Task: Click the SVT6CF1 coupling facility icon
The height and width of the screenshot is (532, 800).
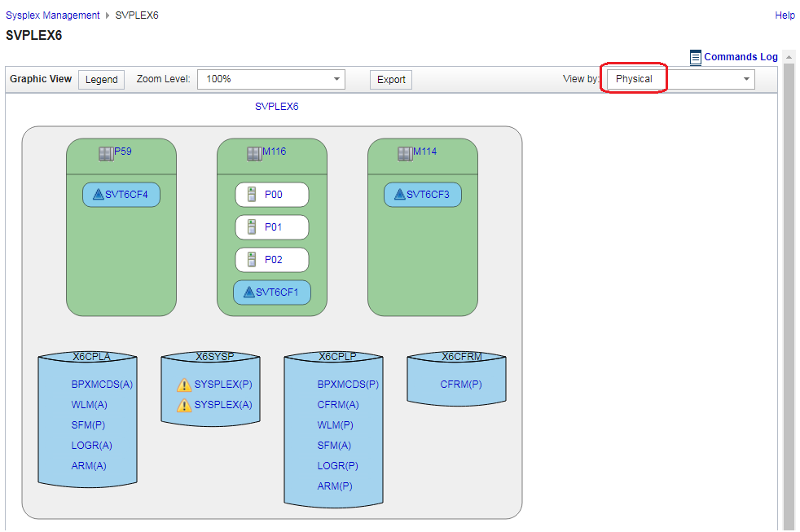Action: [249, 292]
